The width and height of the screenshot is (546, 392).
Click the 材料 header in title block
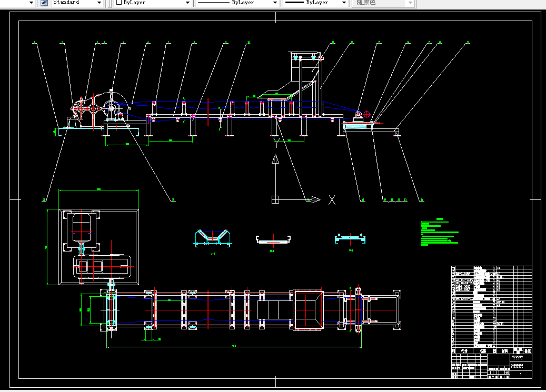coord(504,351)
